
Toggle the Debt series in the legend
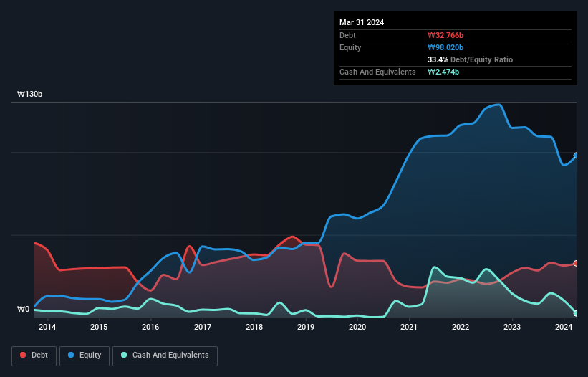click(x=34, y=355)
